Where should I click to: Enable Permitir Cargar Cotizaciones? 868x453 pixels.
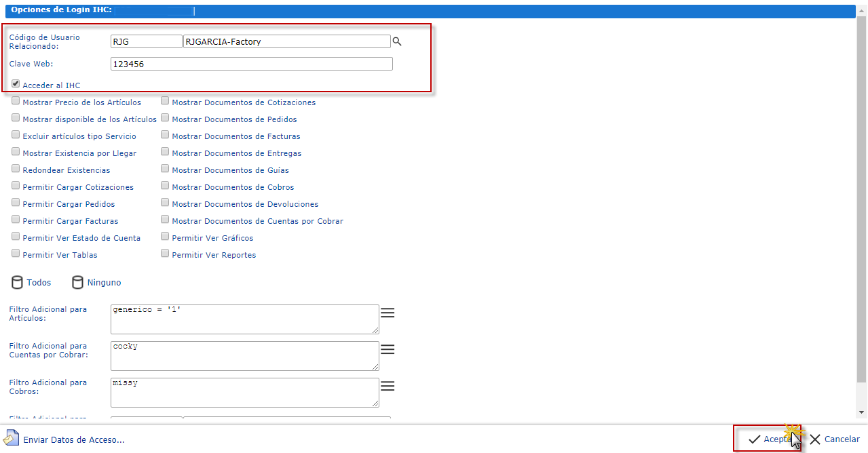click(16, 186)
